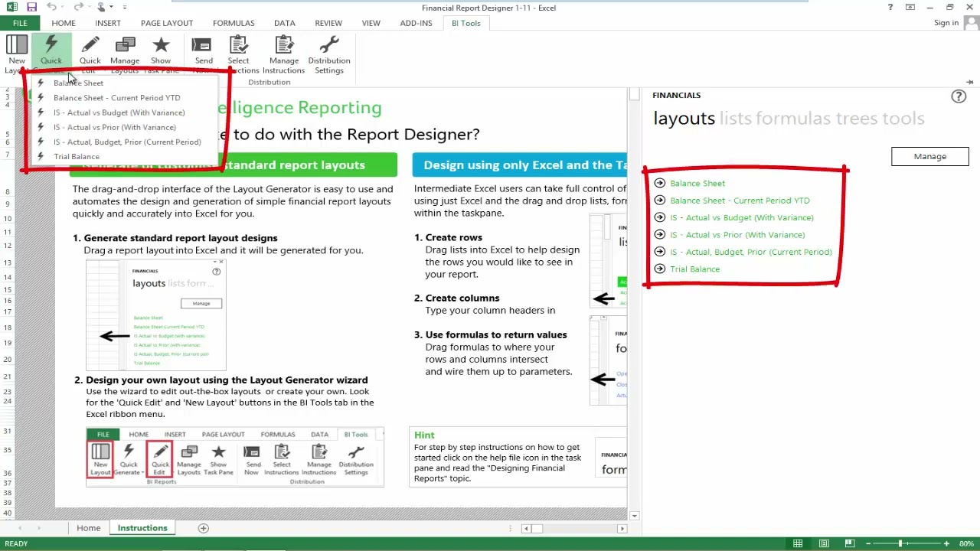Select Balance Sheet layout in task pane

[x=697, y=184]
